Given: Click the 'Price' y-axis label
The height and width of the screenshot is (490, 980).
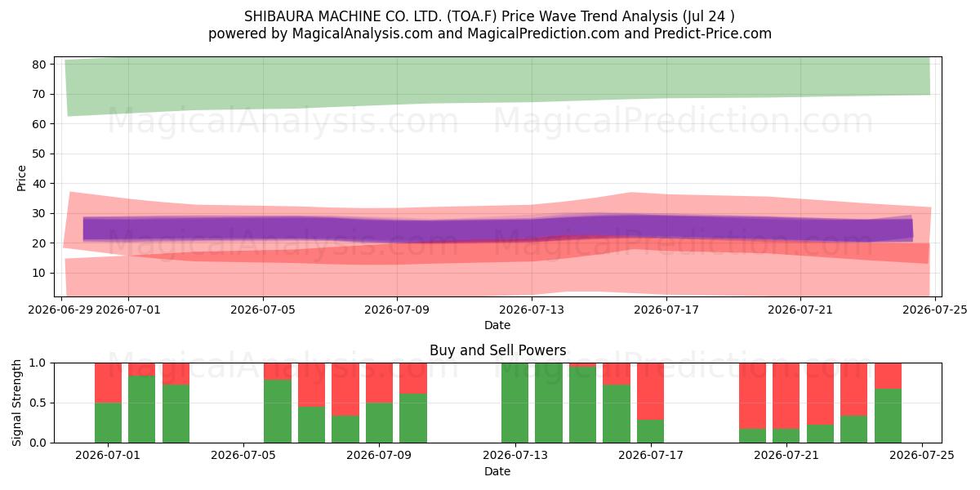Looking at the screenshot, I should (22, 177).
